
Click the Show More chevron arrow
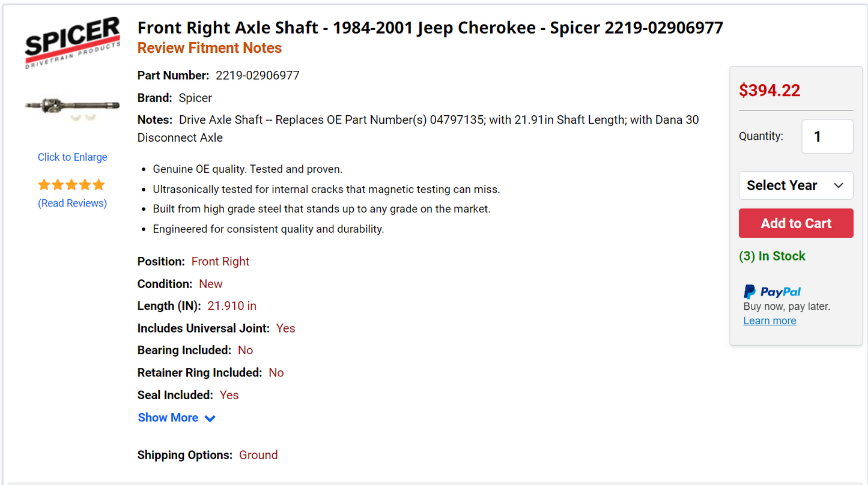click(x=210, y=418)
